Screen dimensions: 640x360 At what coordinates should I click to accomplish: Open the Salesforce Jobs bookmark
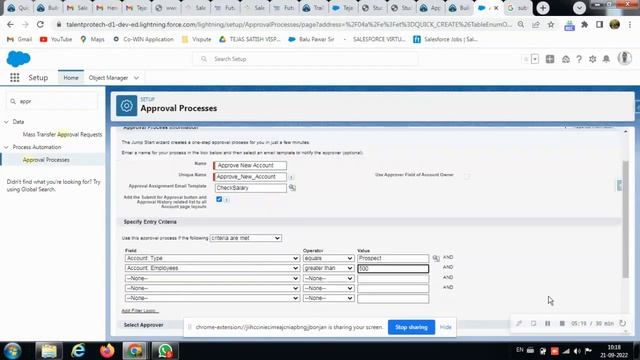click(x=445, y=39)
